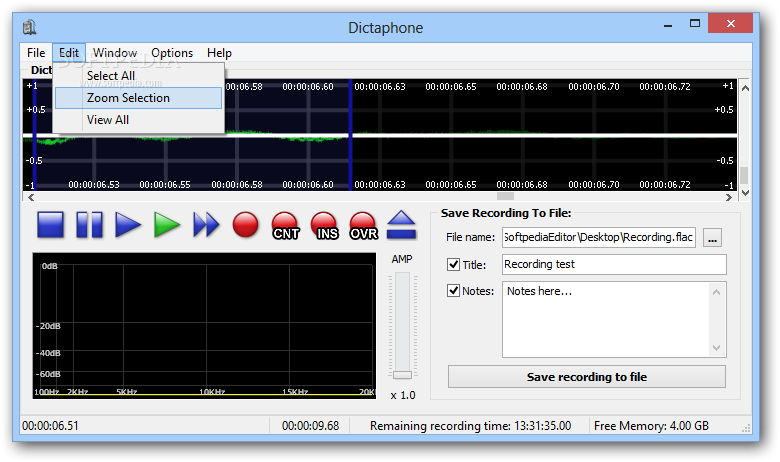Click the waveform vertical scrollbar down arrow
Image resolution: width=780 pixels, height=462 pixels.
(745, 192)
